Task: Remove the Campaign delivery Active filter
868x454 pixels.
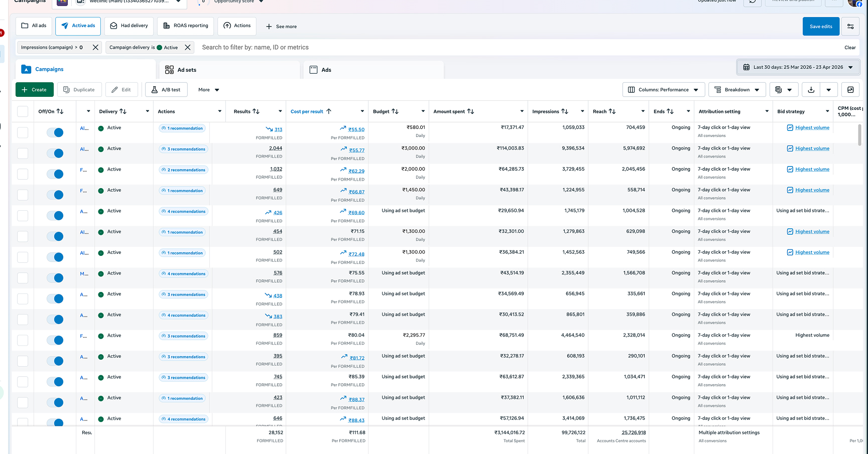Action: [188, 48]
